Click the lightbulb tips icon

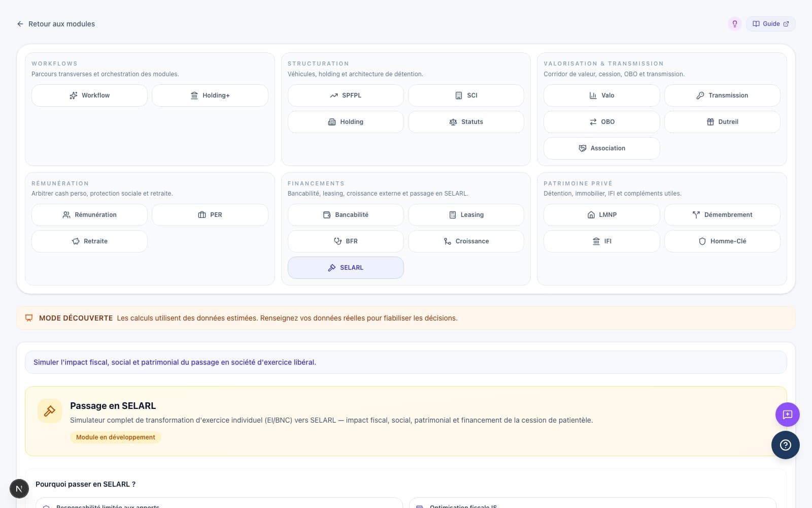pos(734,24)
